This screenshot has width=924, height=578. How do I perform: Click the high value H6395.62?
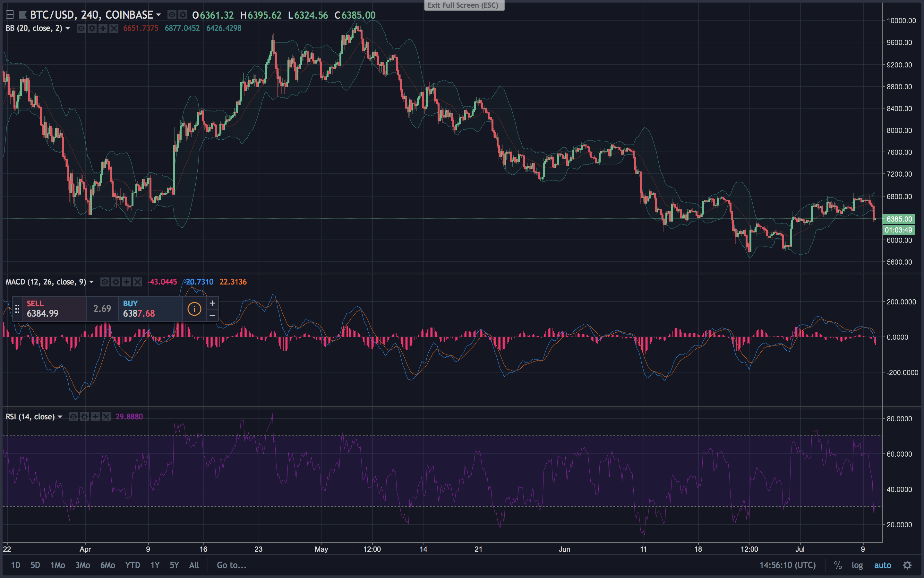click(x=261, y=15)
